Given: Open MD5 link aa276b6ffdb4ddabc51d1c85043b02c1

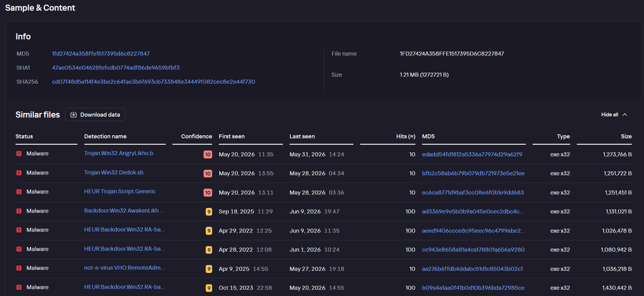Looking at the screenshot, I should coord(472,269).
